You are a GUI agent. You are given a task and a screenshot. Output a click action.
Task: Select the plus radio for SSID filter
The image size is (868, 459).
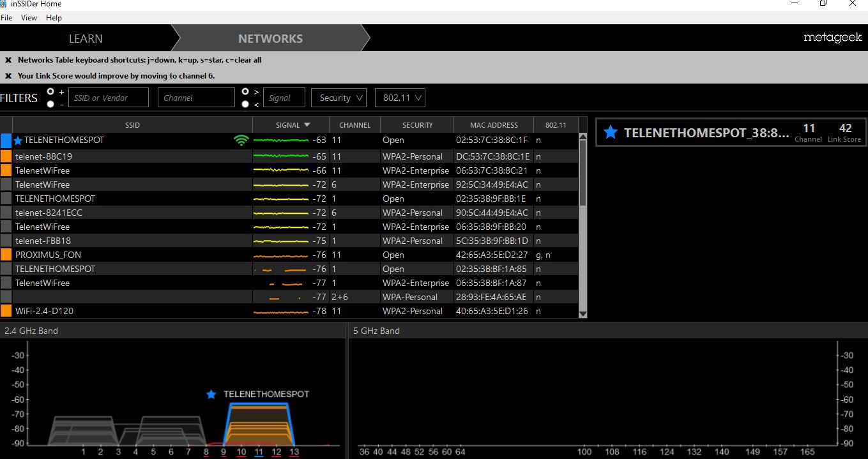[50, 92]
